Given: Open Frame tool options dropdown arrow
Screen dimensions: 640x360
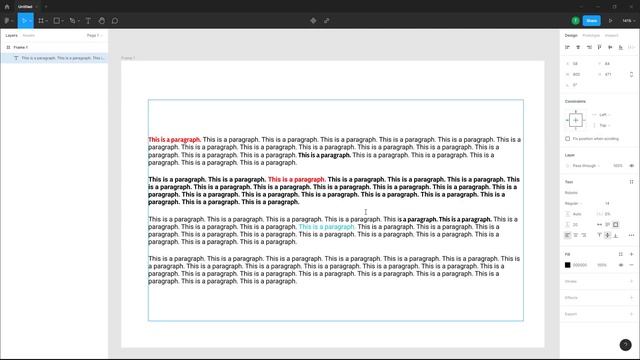Looking at the screenshot, I should [47, 21].
